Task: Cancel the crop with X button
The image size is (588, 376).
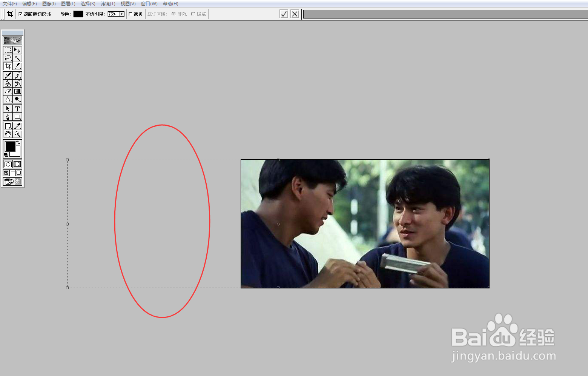Action: pos(295,14)
